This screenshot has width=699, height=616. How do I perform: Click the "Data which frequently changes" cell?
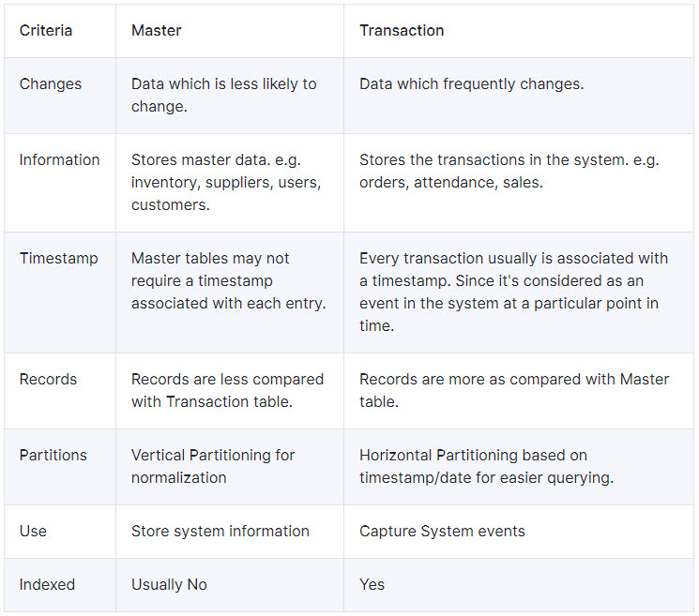(471, 84)
